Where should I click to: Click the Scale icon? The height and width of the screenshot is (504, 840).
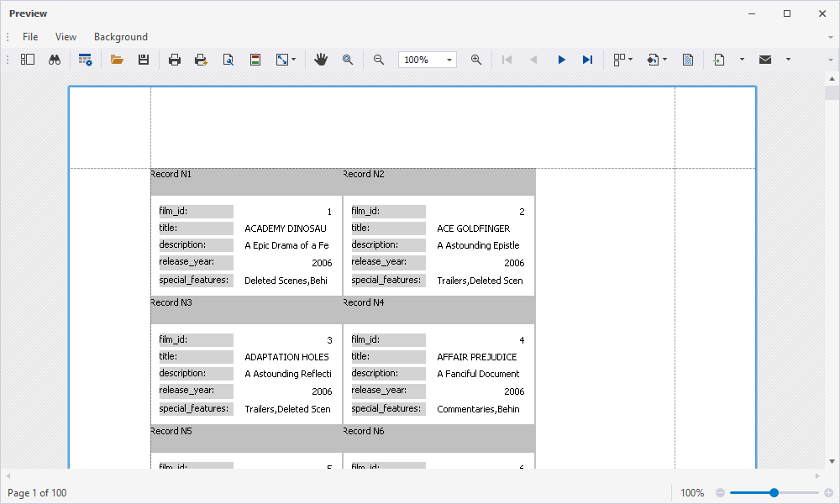[x=281, y=60]
